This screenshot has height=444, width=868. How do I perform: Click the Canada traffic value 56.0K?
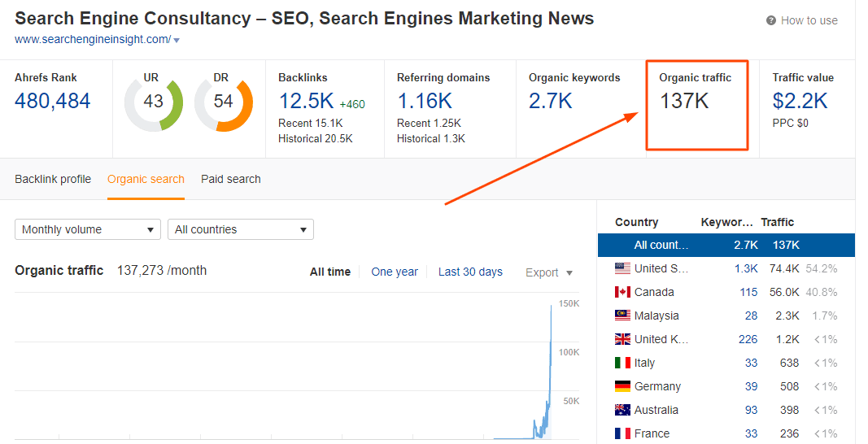(x=784, y=292)
